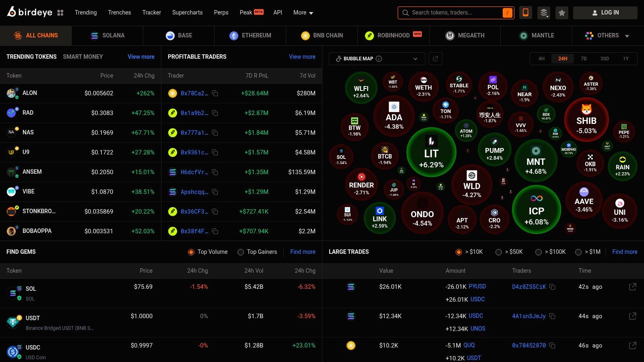Click the LIT bubble in bubble map
This screenshot has height=362, width=644.
pos(431,152)
